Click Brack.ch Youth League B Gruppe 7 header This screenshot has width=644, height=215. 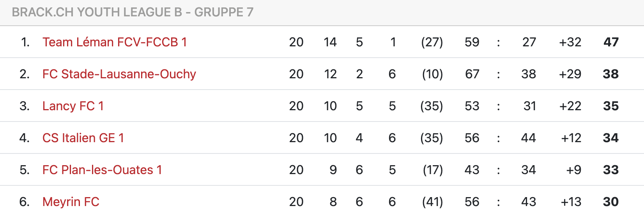(x=133, y=12)
